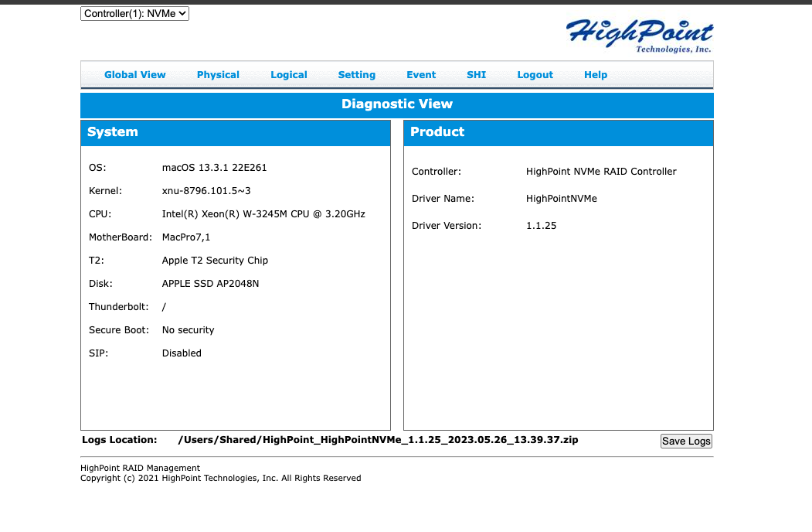Open the Help menu item
The width and height of the screenshot is (812, 532).
pos(596,75)
